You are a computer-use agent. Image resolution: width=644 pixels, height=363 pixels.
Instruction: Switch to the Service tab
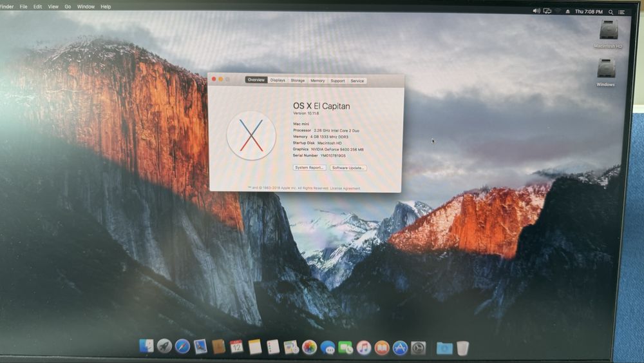point(357,81)
